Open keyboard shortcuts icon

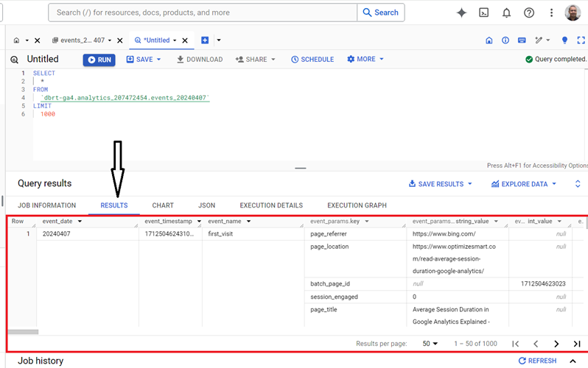[x=522, y=40]
